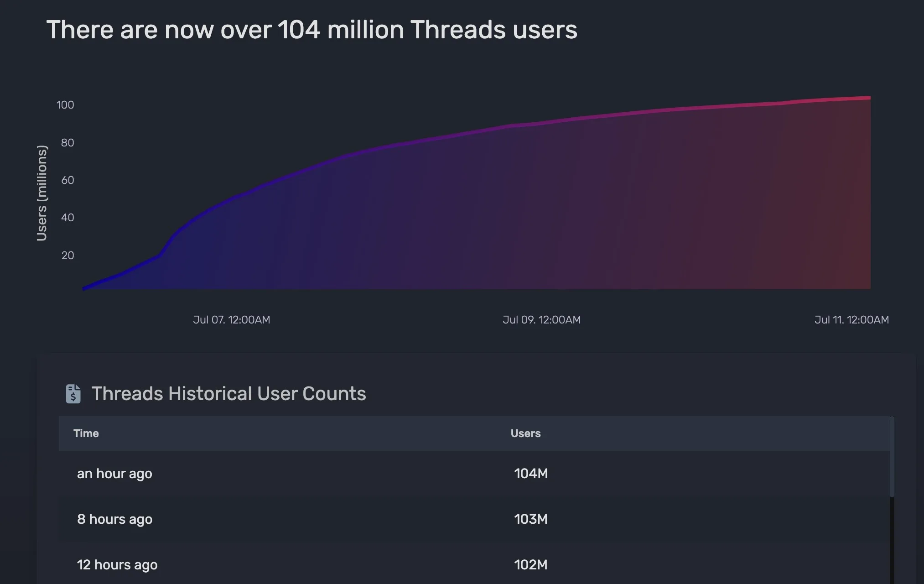The image size is (924, 584).
Task: Click the 100 label on Y axis
Action: click(65, 105)
